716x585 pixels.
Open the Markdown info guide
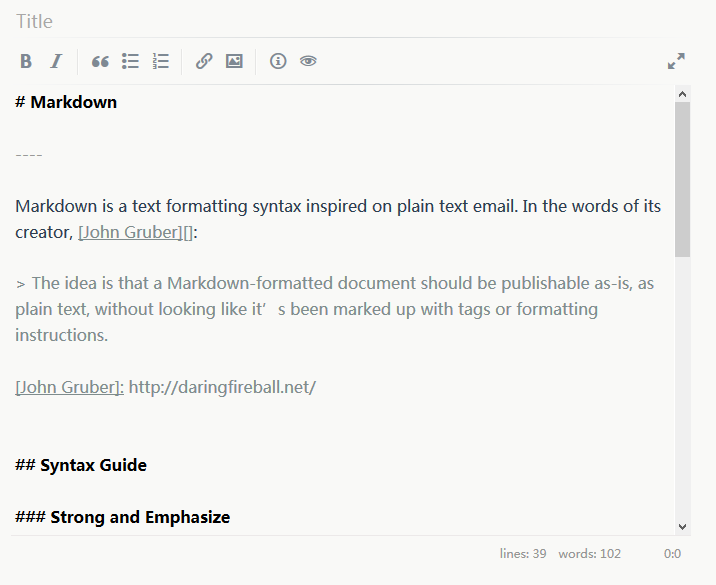278,61
